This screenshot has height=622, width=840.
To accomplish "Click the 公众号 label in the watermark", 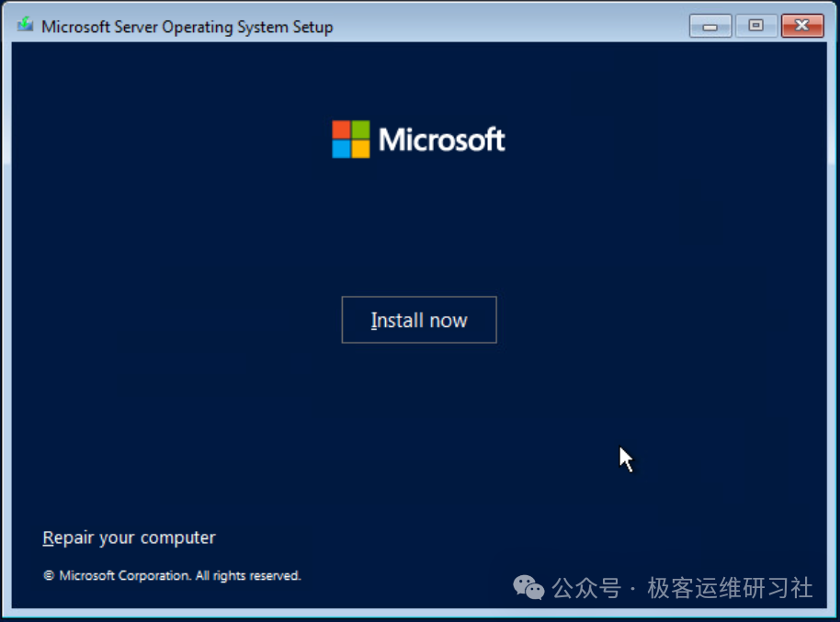I will (588, 586).
